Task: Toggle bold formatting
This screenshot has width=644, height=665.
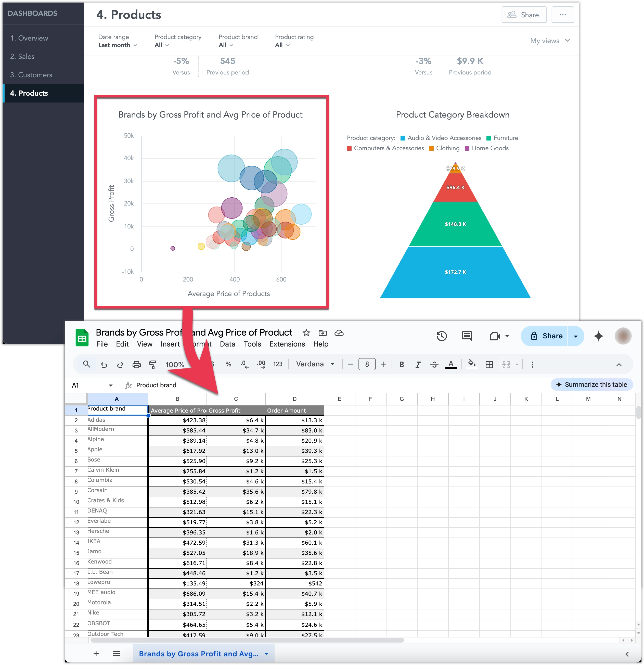Action: coord(401,364)
